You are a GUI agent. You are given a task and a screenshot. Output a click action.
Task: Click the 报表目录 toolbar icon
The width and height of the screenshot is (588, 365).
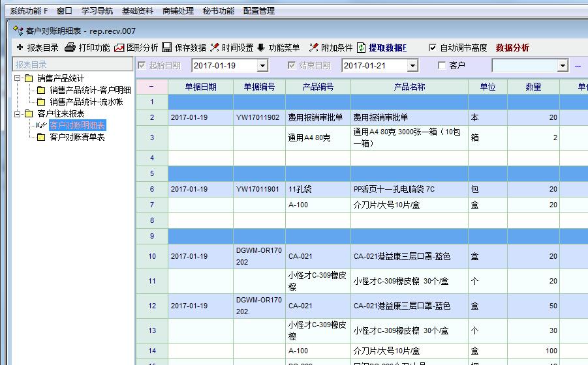pos(20,48)
